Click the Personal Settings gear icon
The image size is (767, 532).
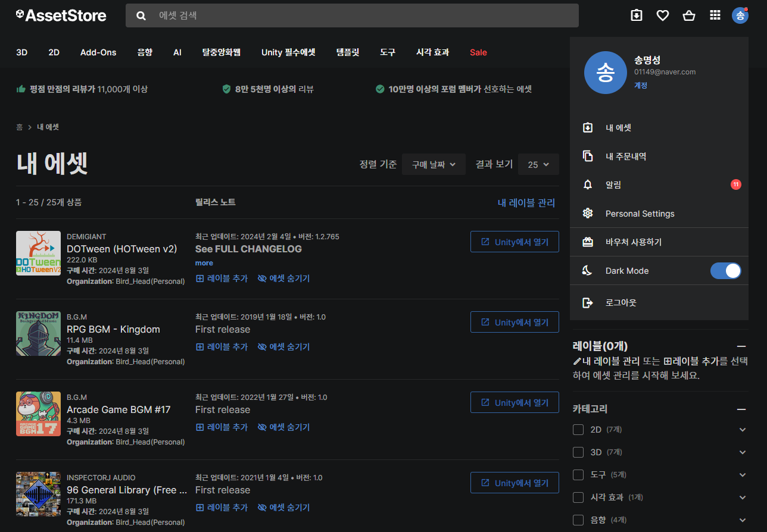click(x=588, y=213)
